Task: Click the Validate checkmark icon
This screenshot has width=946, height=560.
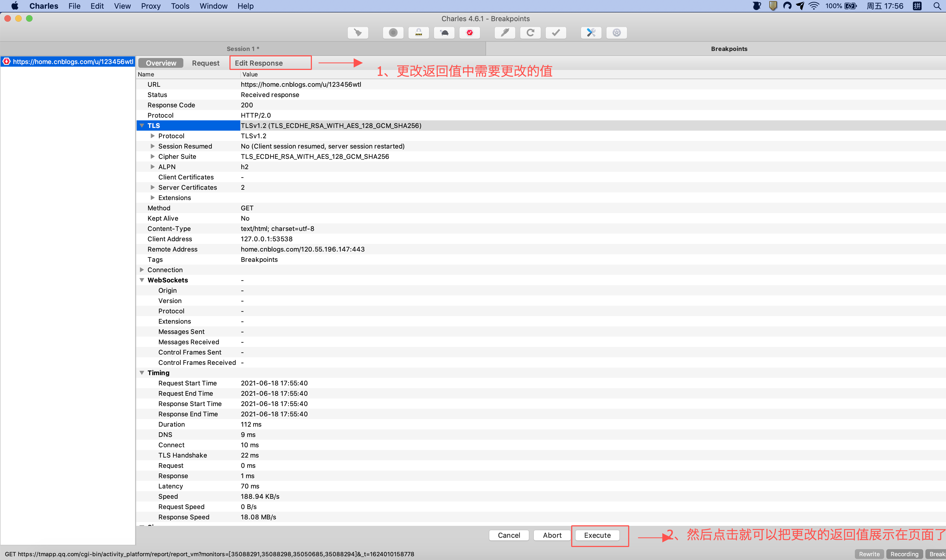Action: [556, 33]
